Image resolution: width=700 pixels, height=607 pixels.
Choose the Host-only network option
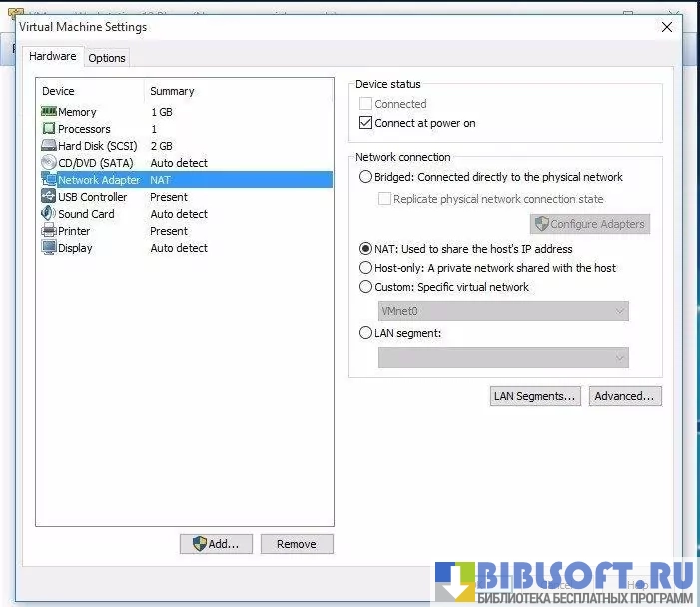click(x=365, y=268)
